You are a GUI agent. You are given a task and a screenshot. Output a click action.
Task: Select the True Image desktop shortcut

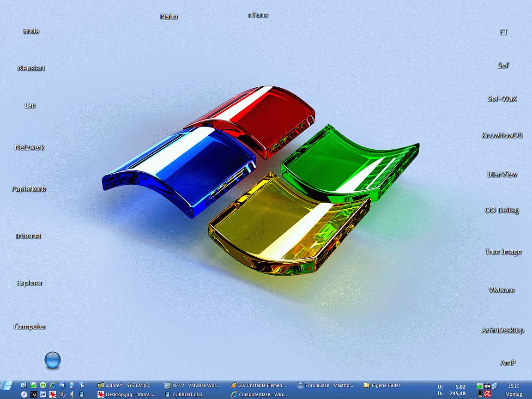[x=503, y=252]
